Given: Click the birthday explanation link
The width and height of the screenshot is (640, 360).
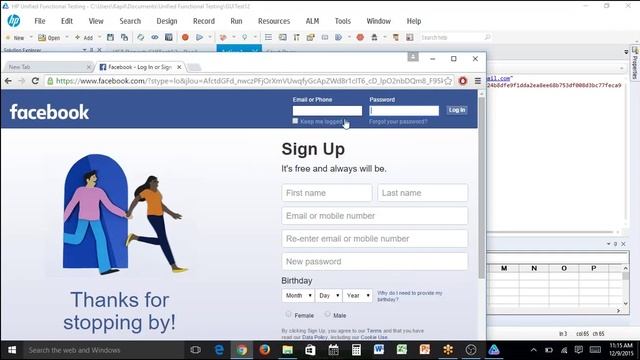Looking at the screenshot, I should pyautogui.click(x=409, y=296).
